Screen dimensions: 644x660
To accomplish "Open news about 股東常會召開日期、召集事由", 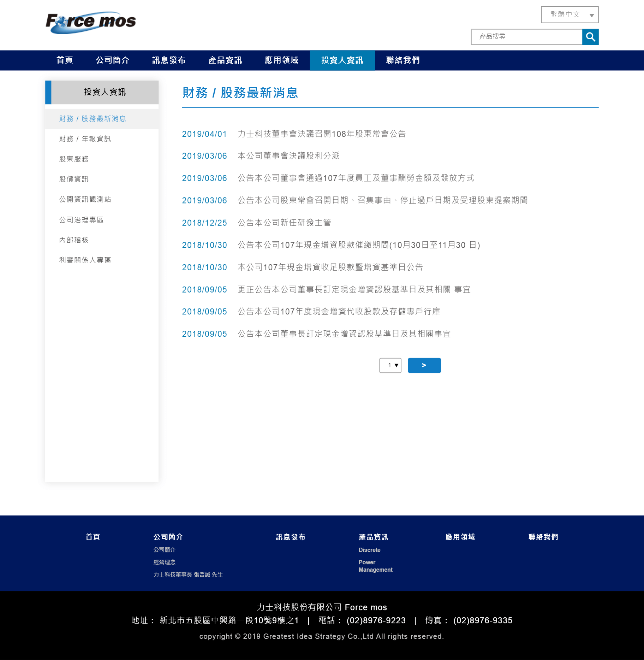I will point(383,200).
